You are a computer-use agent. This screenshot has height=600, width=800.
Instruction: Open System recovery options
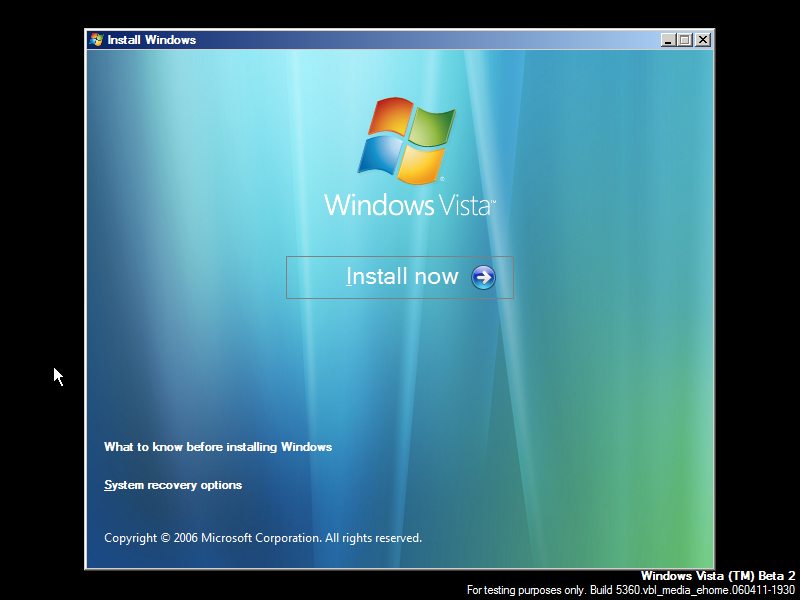coord(172,485)
